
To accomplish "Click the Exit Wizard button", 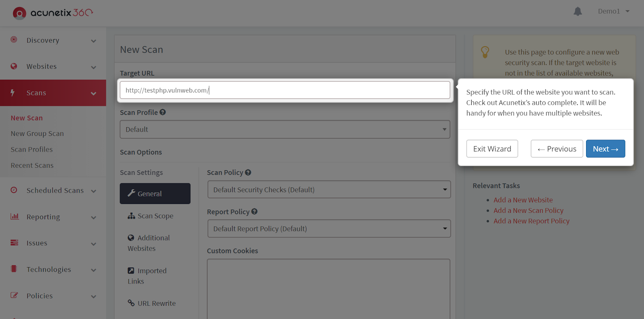I will coord(492,149).
